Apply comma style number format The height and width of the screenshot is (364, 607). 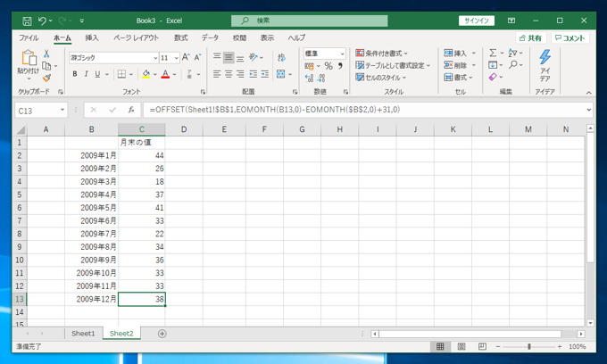click(340, 66)
